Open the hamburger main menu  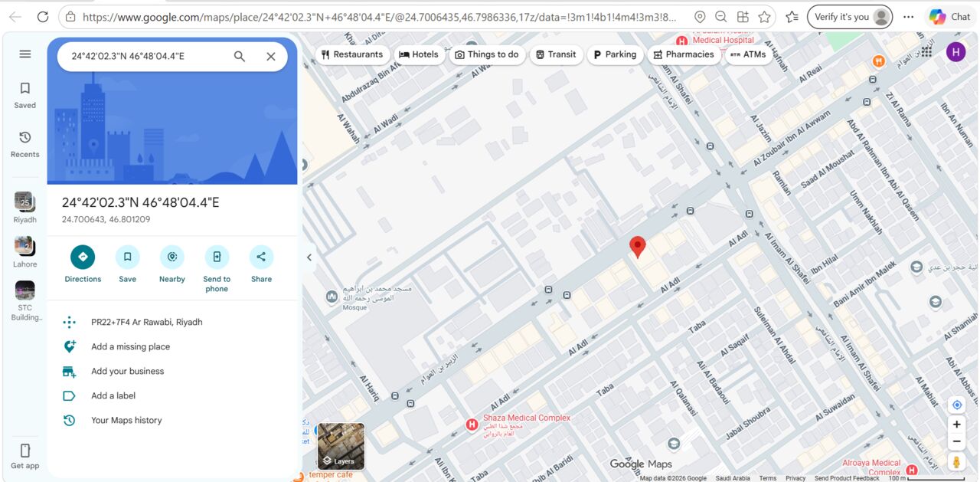pyautogui.click(x=25, y=54)
